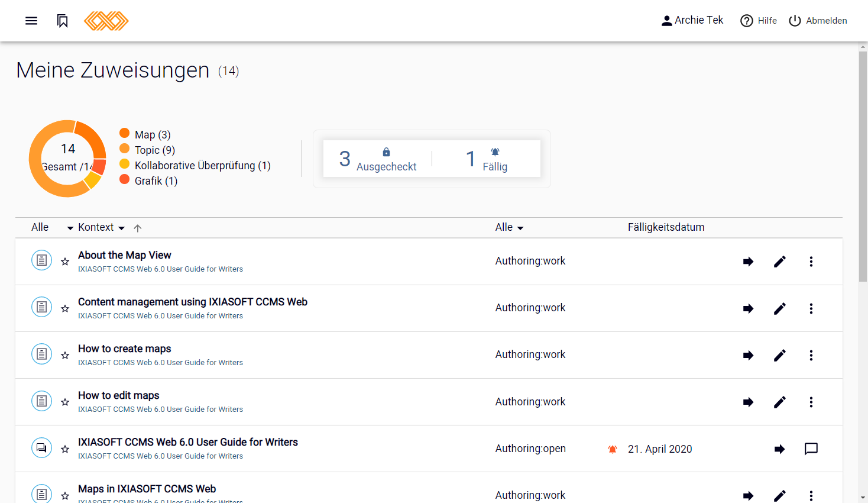
Task: Open comment icon for User Guide review row
Action: pos(811,449)
